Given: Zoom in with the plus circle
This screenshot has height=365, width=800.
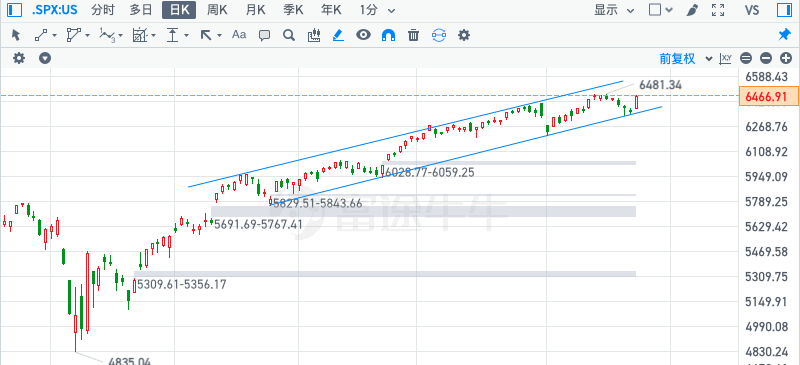Looking at the screenshot, I should [785, 59].
